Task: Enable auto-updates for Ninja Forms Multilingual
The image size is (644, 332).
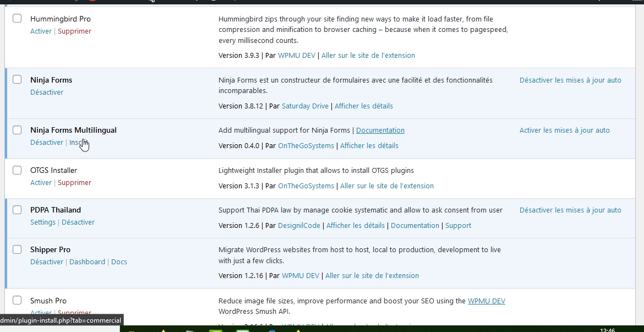Action: pyautogui.click(x=565, y=130)
